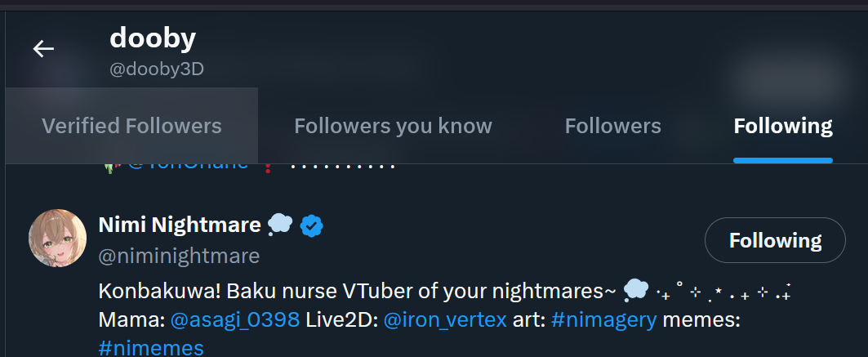The image size is (868, 357).
Task: Click the @niminightmare handle
Action: [179, 256]
